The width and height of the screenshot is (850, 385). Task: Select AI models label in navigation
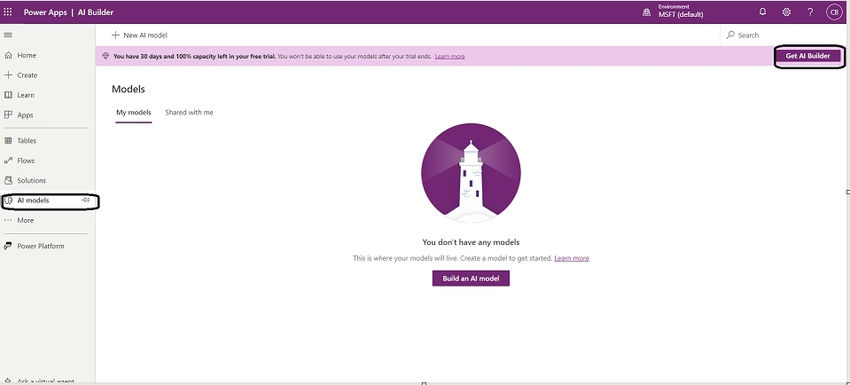tap(33, 201)
